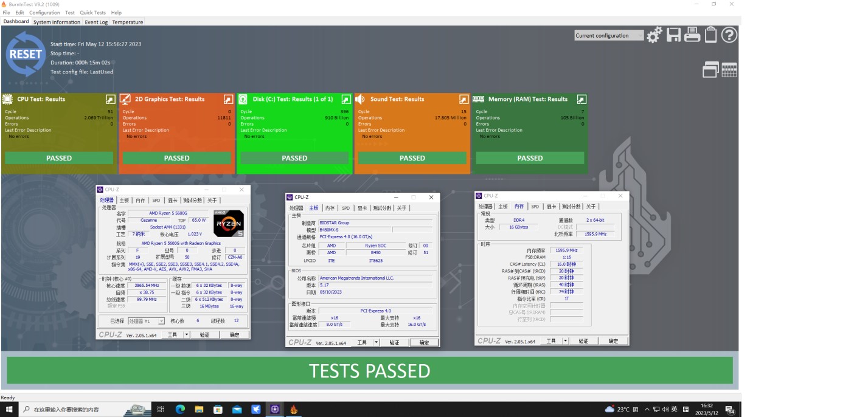868x417 pixels.
Task: Click 确定 button in processor CPU-Z window
Action: coord(235,335)
